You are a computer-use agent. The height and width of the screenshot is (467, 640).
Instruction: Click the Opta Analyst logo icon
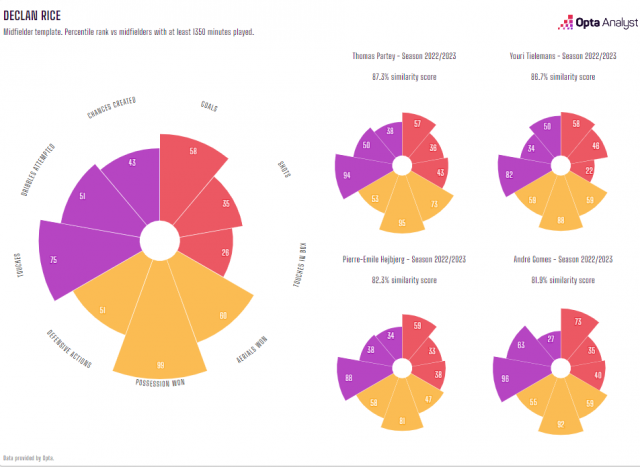[566, 22]
